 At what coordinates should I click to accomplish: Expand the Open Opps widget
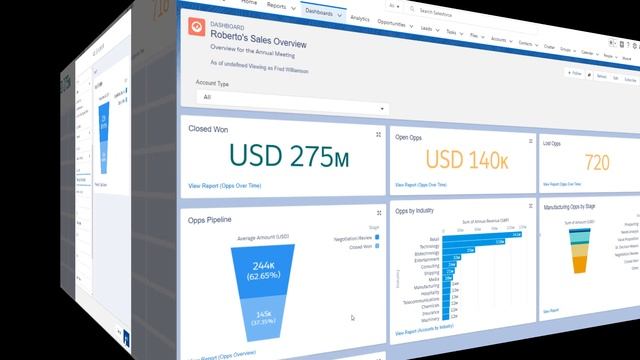click(x=531, y=141)
